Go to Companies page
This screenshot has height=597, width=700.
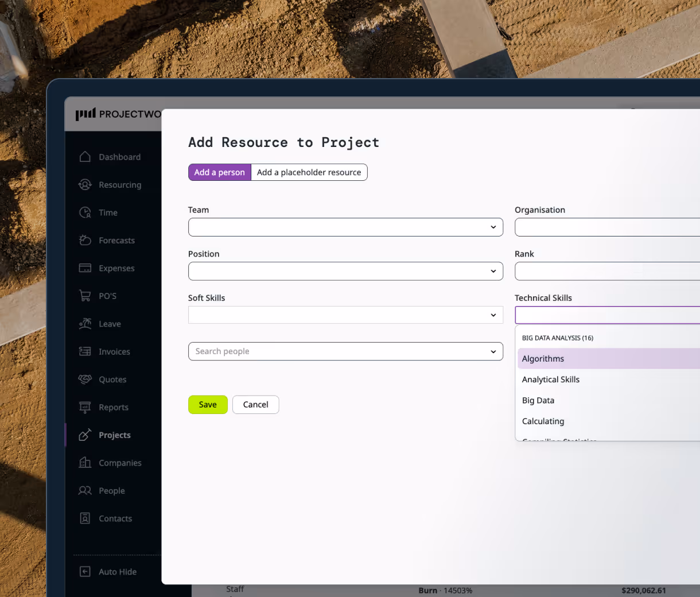pos(120,463)
